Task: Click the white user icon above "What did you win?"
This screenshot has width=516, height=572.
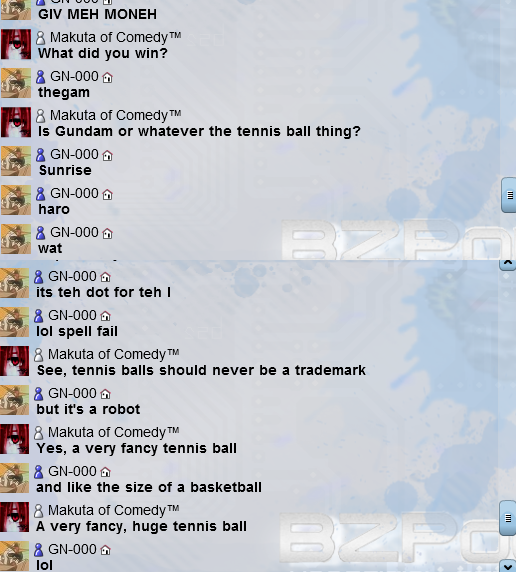Action: point(41,38)
